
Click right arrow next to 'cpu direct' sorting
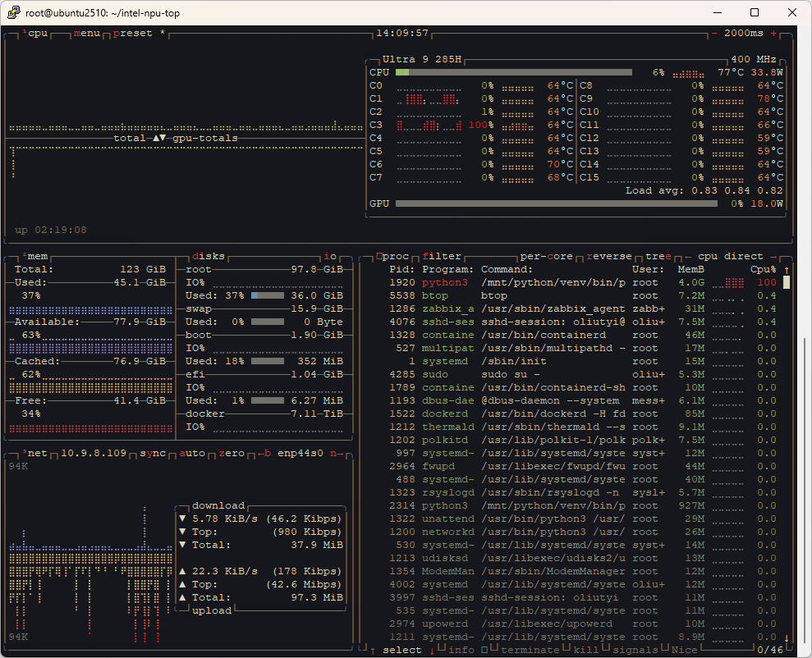coord(773,257)
